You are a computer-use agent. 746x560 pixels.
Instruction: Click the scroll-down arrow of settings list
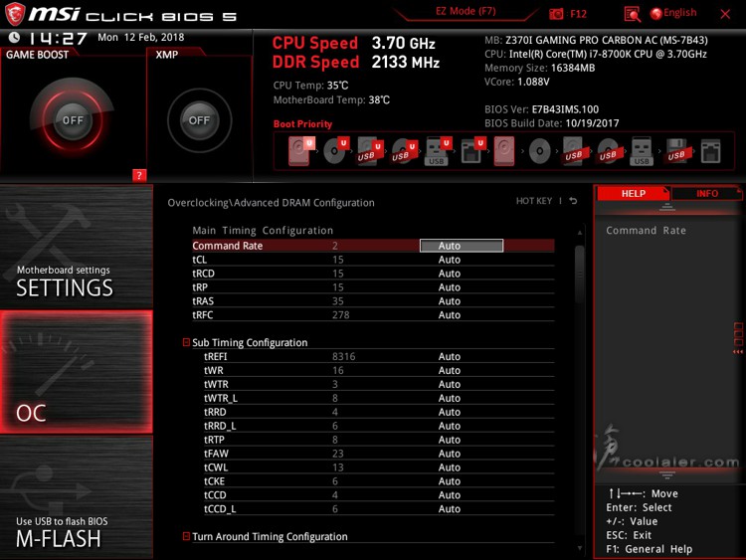point(580,548)
